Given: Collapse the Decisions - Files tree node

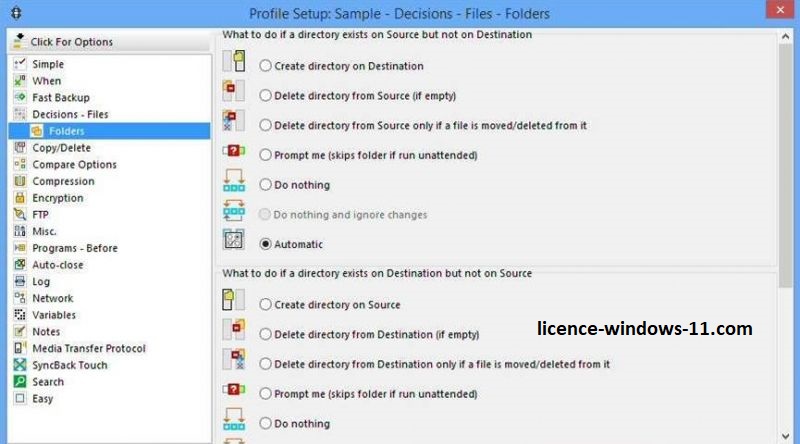Looking at the screenshot, I should tap(21, 115).
